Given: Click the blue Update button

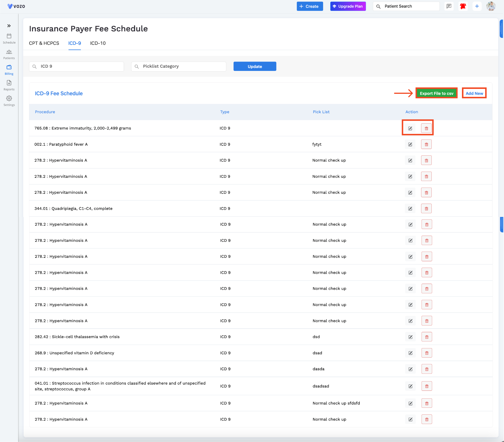Looking at the screenshot, I should [255, 66].
